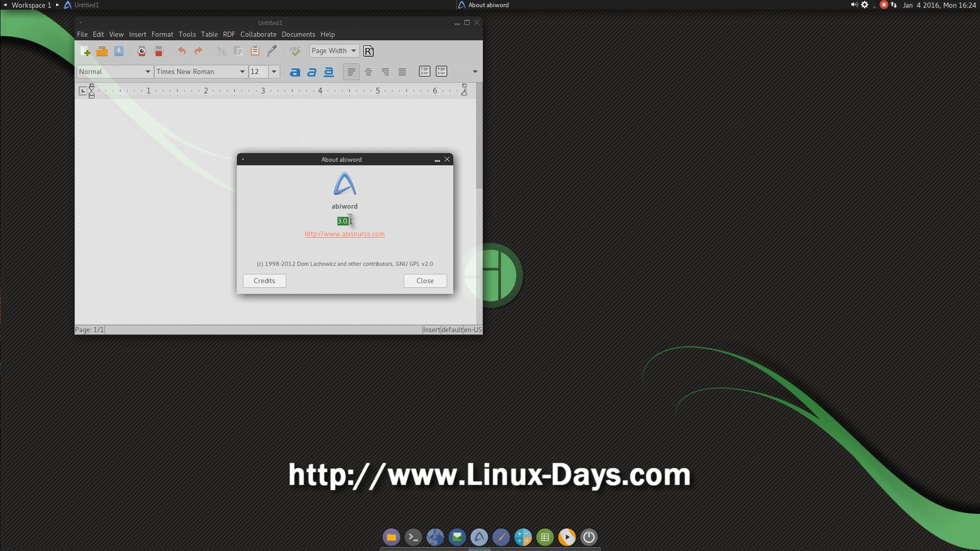The height and width of the screenshot is (551, 980).
Task: Click the Insert mode status bar field
Action: click(431, 330)
